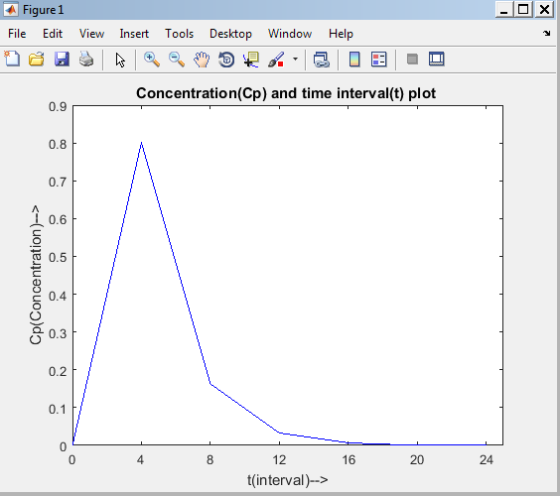Expand the brush color dropdown arrow
This screenshot has width=560, height=496.
(295, 59)
